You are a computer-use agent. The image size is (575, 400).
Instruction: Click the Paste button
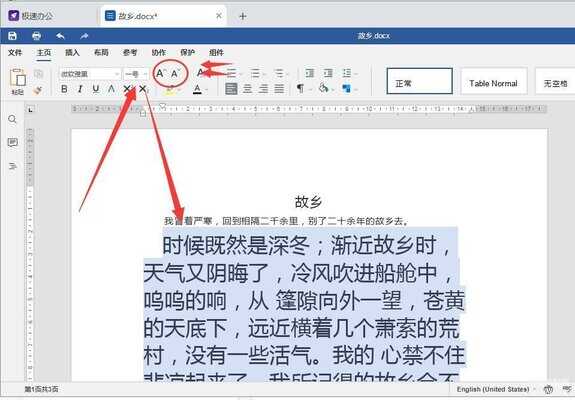(18, 81)
